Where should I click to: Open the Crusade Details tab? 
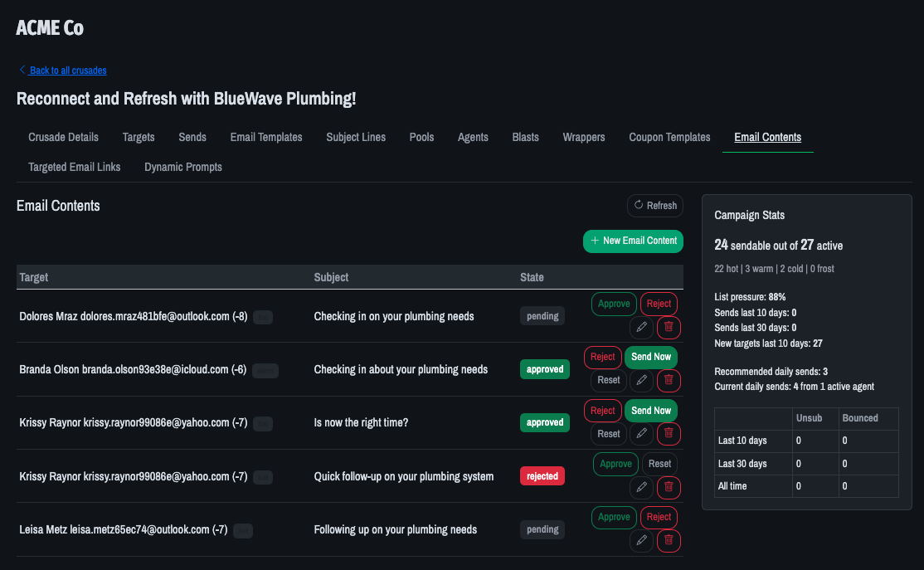[63, 137]
